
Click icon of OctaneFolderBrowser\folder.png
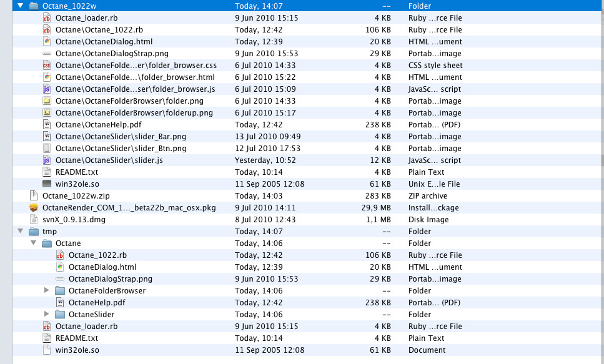47,101
